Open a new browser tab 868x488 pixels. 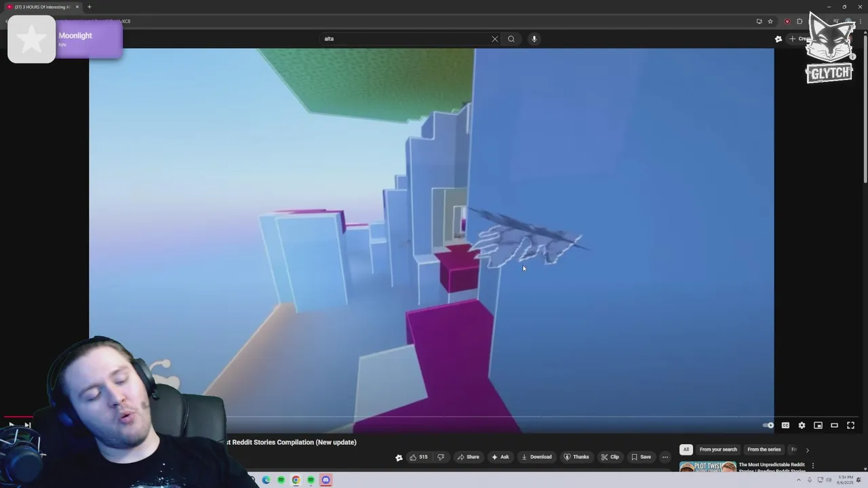click(x=89, y=7)
